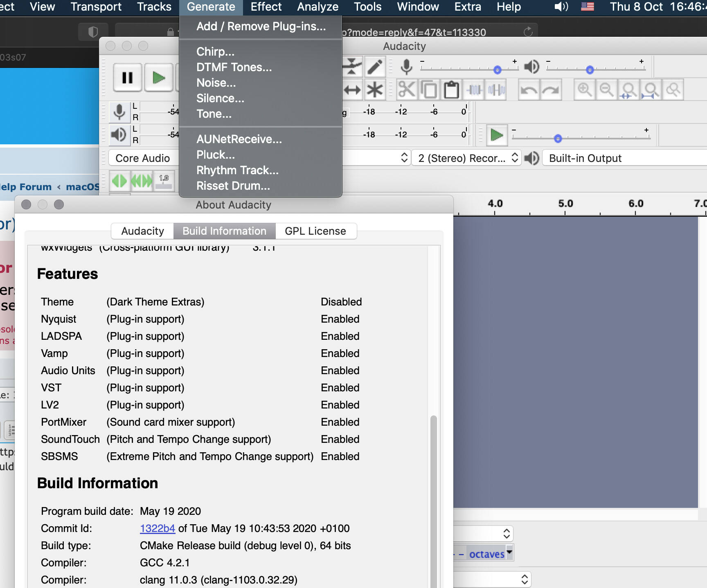
Task: Choose Add / Remove Plug-ins menu entry
Action: point(261,26)
